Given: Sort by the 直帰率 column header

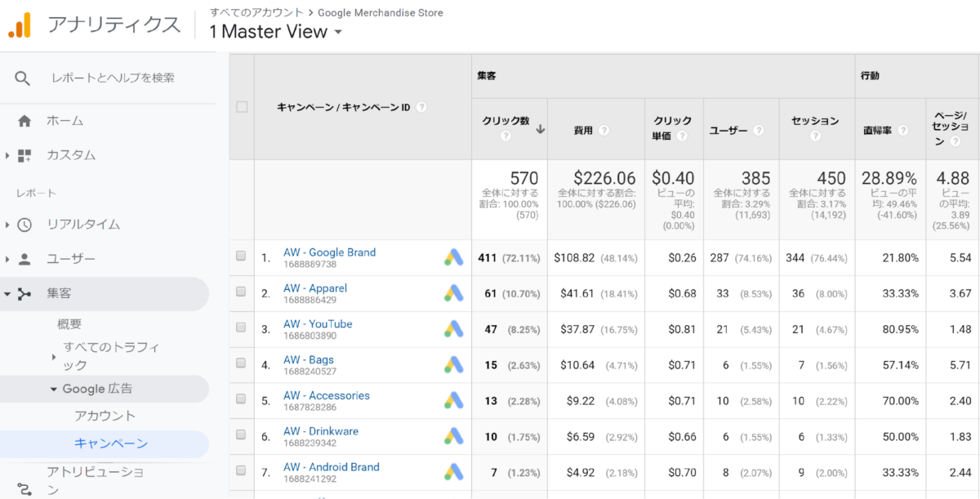Looking at the screenshot, I should 879,130.
